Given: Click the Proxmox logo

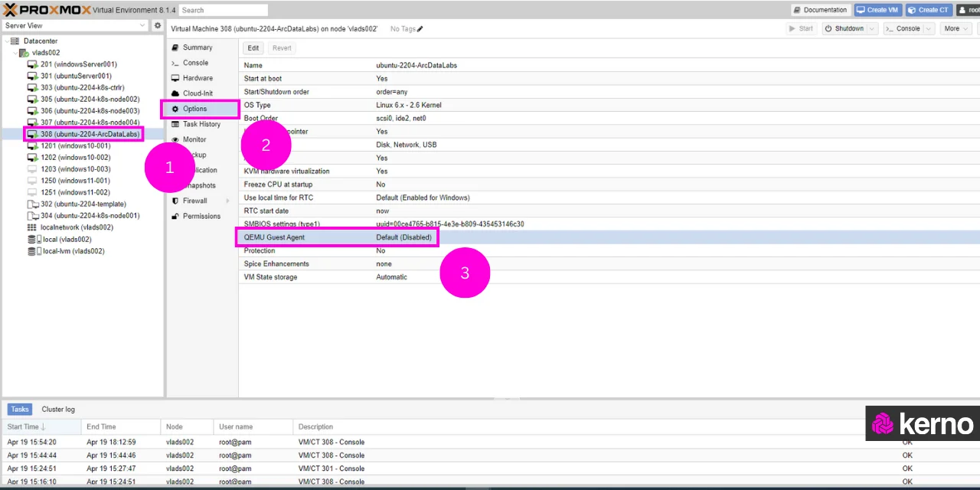Looking at the screenshot, I should pos(47,10).
